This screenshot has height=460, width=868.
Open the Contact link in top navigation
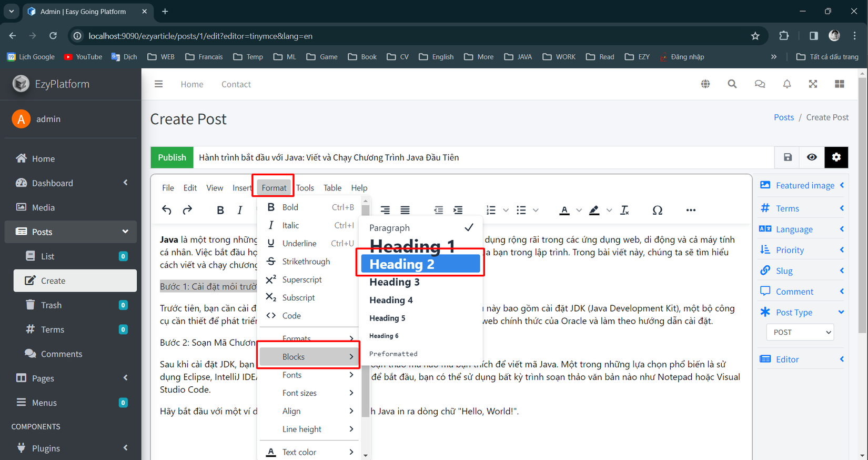click(236, 84)
